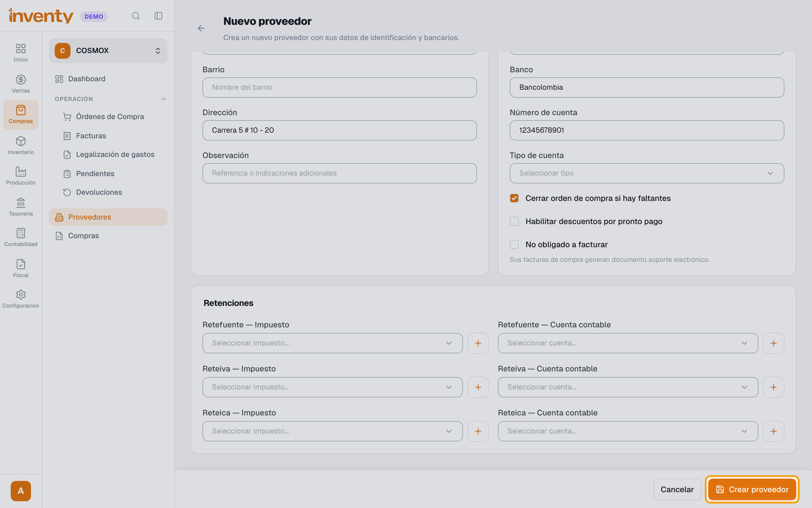Open Configuración gear icon
Viewport: 812px width, 508px height.
[x=21, y=299]
